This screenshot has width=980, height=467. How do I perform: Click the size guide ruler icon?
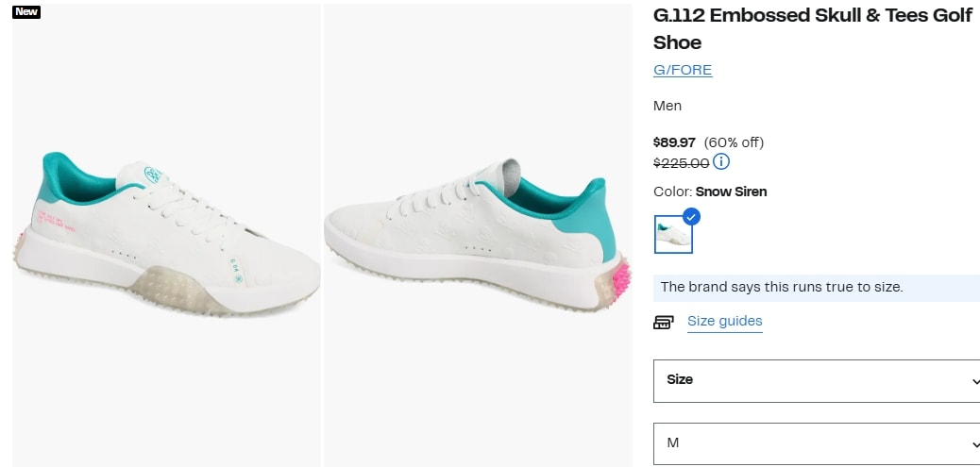pos(664,322)
